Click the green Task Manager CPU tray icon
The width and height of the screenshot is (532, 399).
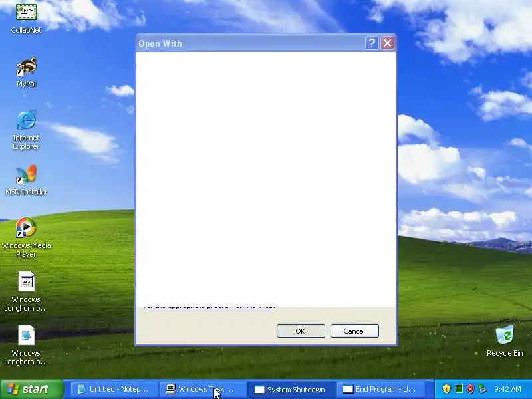tap(458, 389)
